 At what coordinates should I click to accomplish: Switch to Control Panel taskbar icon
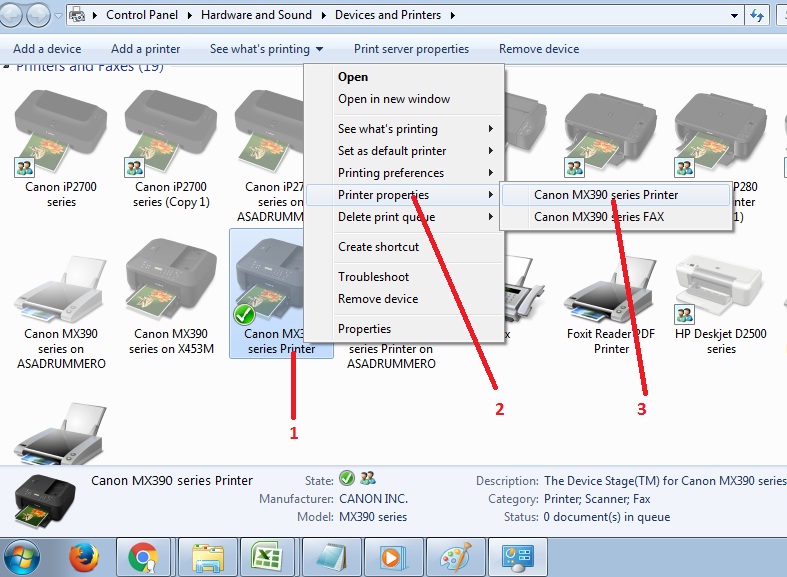(517, 557)
